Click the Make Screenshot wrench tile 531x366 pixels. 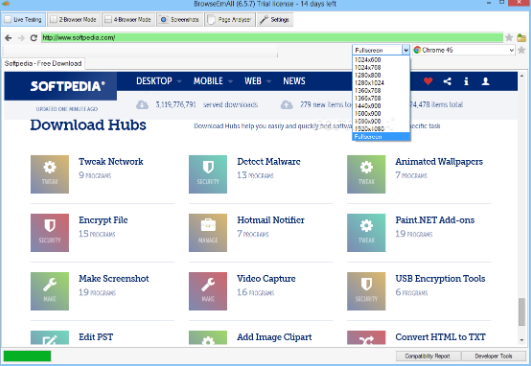tap(50, 291)
